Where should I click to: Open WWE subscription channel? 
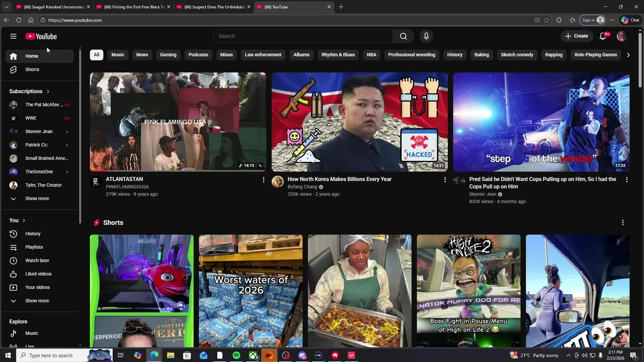[40, 118]
